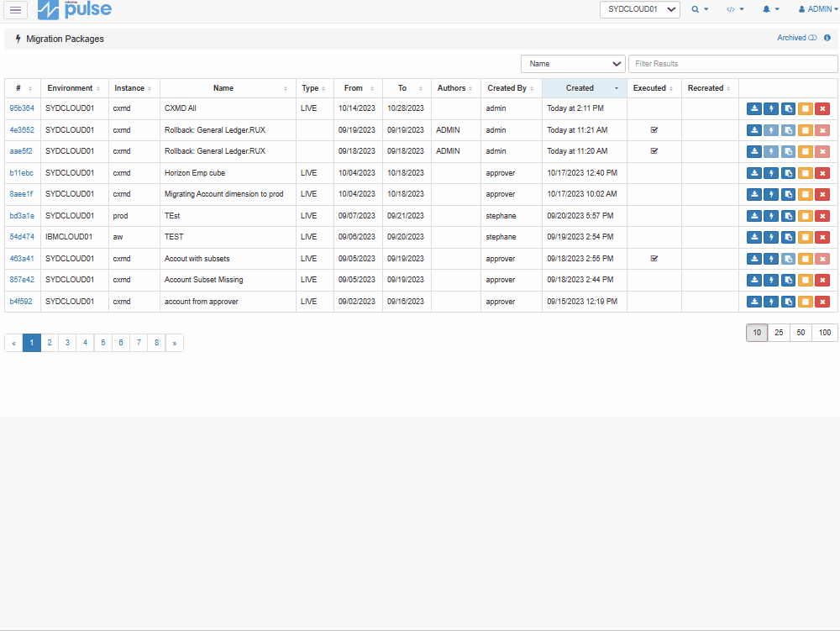This screenshot has width=840, height=631.
Task: Execute the Accout with subsets package
Action: pyautogui.click(x=771, y=259)
